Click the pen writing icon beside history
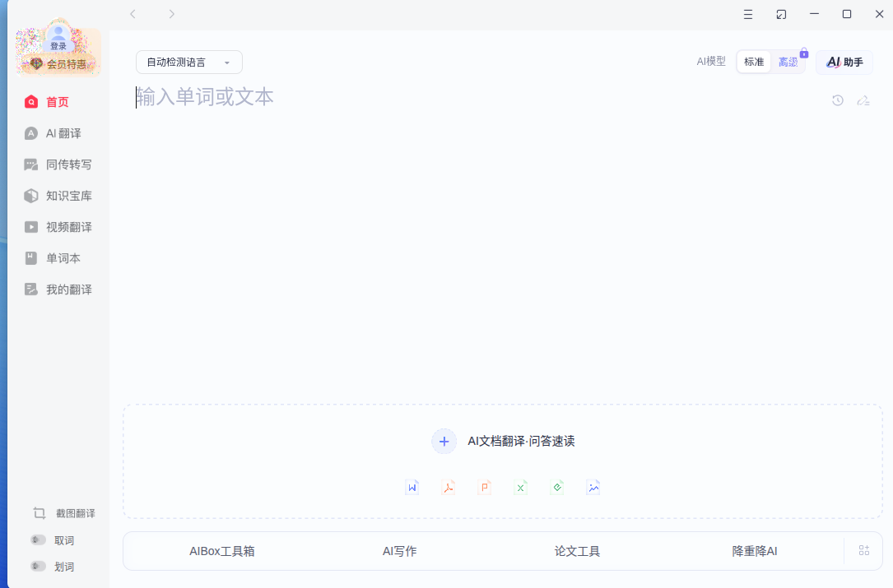893x588 pixels. tap(863, 101)
